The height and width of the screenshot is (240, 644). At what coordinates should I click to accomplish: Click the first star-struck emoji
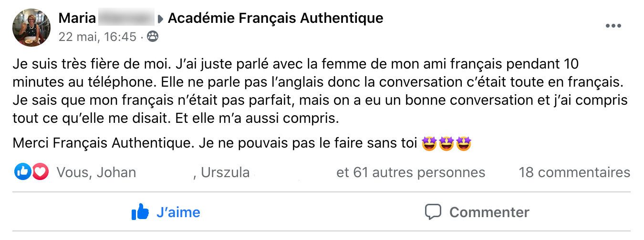tap(430, 143)
